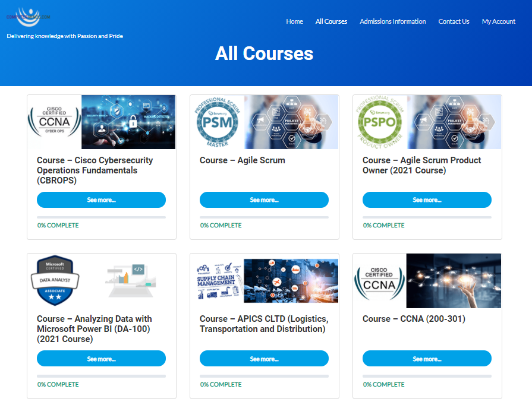532x402 pixels.
Task: Click tagline Delivering knowledge with Passion and Pride
Action: pos(65,36)
